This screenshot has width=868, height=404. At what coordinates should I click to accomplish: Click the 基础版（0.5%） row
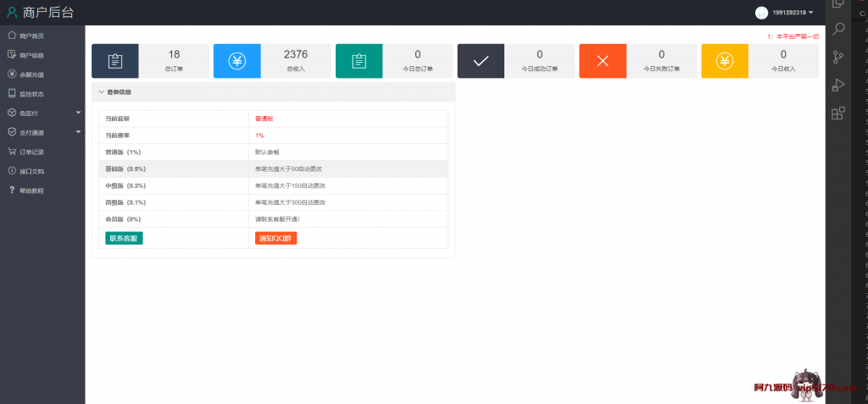click(274, 169)
